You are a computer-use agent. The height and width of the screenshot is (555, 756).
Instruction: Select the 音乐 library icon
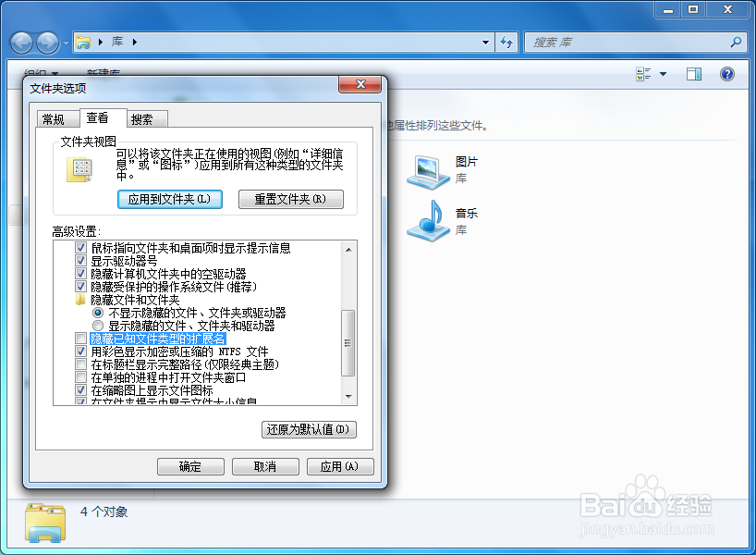click(428, 221)
